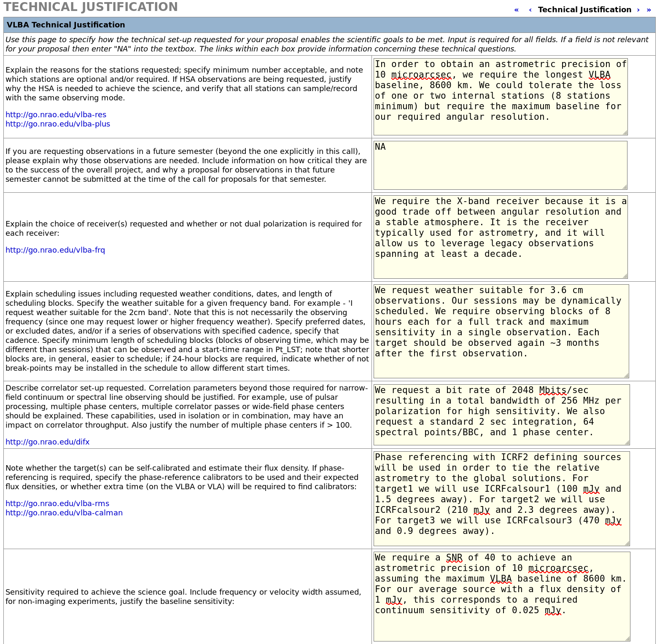Viewport: 657px width, 644px height.
Task: Open the go.nrao.edu/vlba-rms link
Action: (57, 503)
